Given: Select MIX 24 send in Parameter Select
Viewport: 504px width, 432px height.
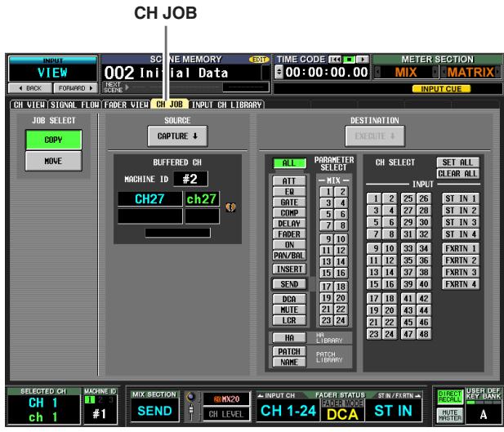Looking at the screenshot, I should (341, 320).
